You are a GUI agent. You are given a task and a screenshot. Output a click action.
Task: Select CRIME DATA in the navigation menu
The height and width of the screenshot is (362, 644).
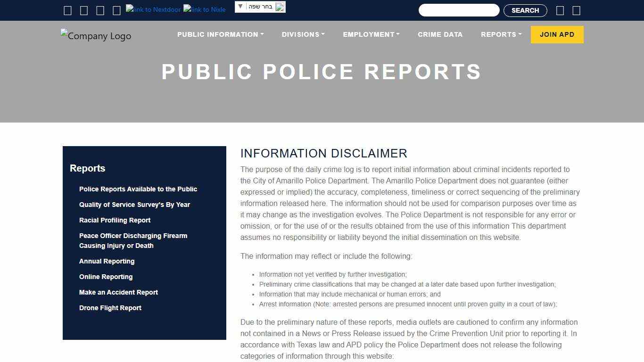pos(440,34)
